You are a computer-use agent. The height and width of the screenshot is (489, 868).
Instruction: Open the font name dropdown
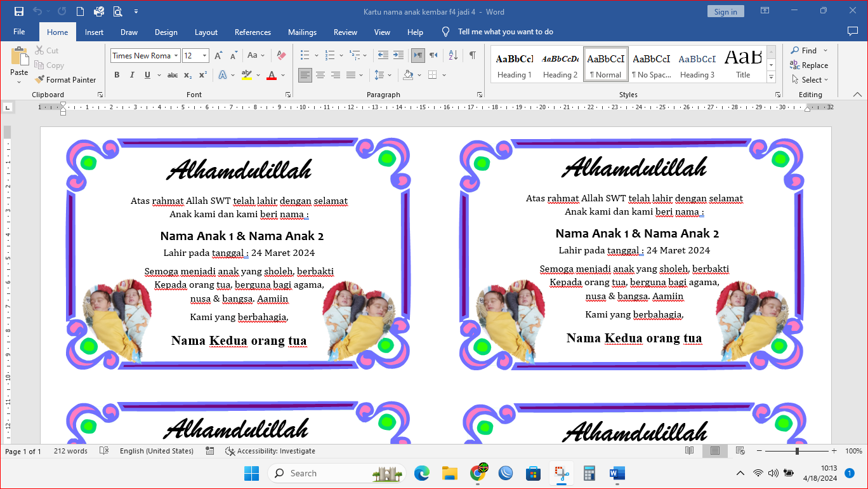point(176,56)
